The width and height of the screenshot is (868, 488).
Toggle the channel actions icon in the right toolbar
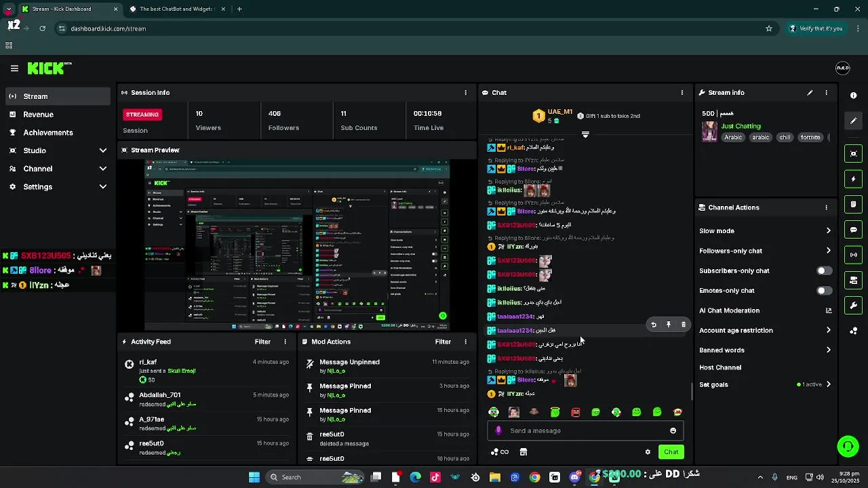[854, 280]
